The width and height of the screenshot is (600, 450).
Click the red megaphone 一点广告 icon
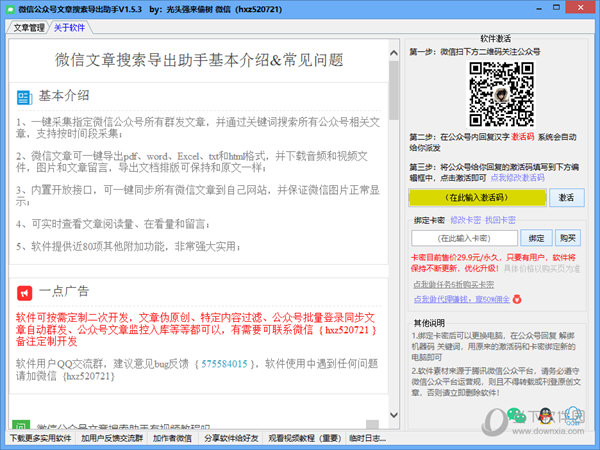[24, 293]
